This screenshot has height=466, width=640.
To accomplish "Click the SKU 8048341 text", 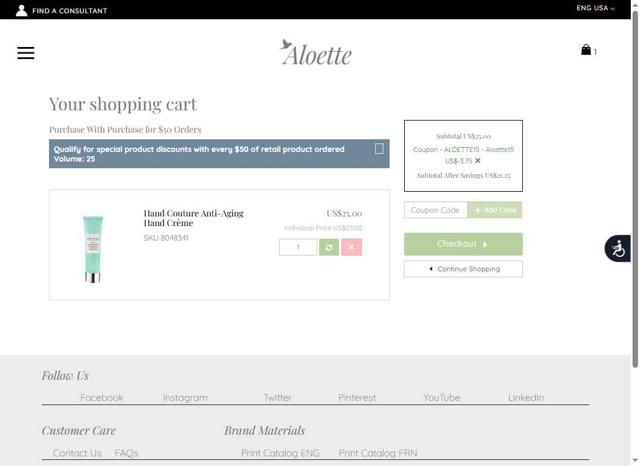I will (x=166, y=238).
